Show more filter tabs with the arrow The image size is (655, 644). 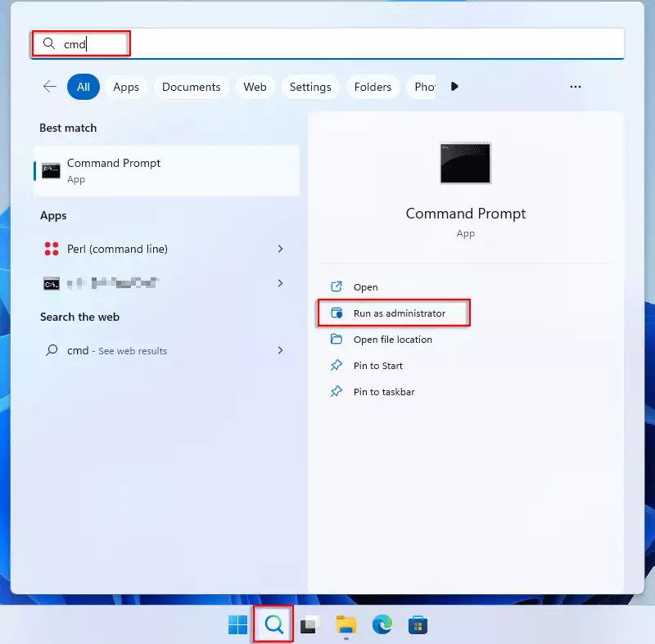coord(454,87)
